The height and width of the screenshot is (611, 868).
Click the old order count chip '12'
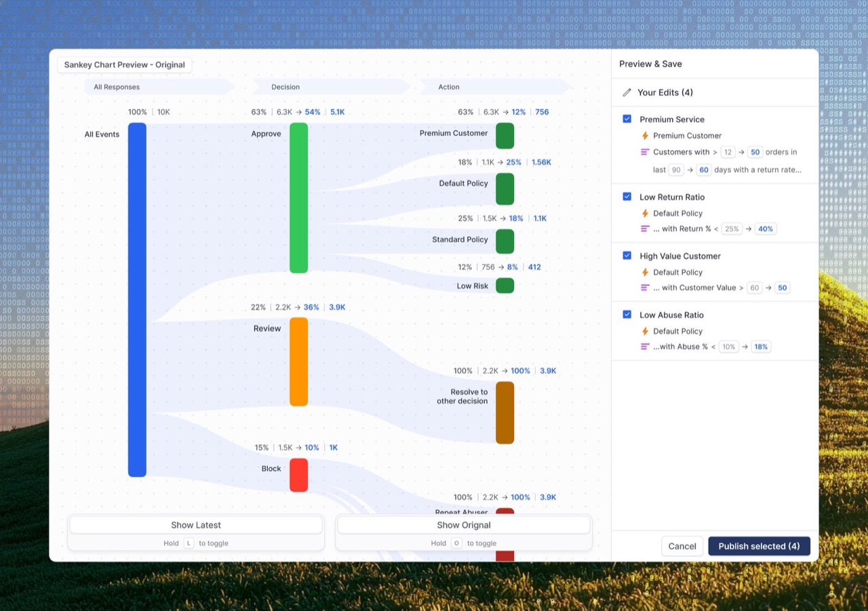[728, 152]
